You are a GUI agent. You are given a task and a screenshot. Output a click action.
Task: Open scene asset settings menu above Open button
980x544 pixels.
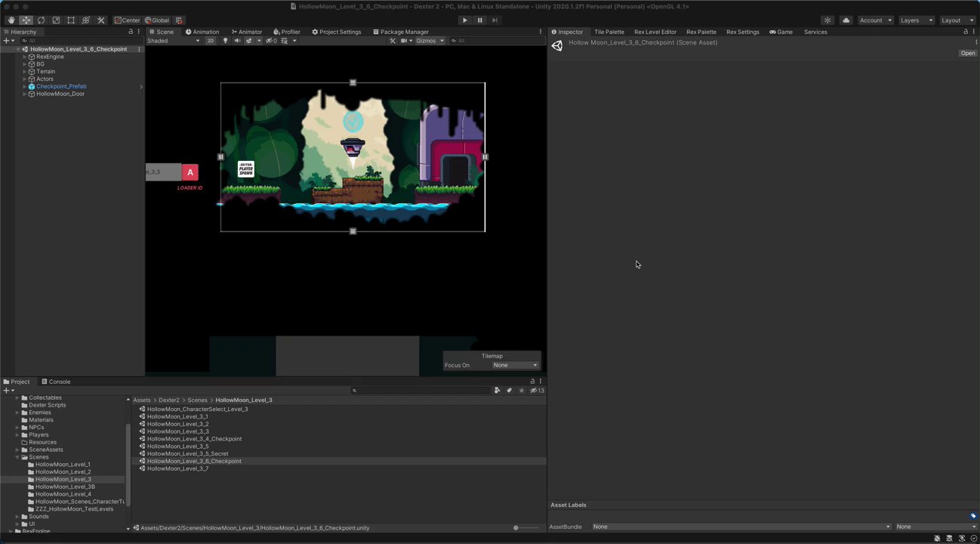[975, 42]
